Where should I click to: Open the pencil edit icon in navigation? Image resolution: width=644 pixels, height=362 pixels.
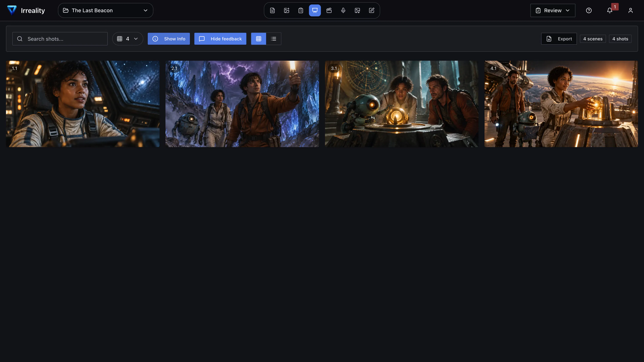371,11
